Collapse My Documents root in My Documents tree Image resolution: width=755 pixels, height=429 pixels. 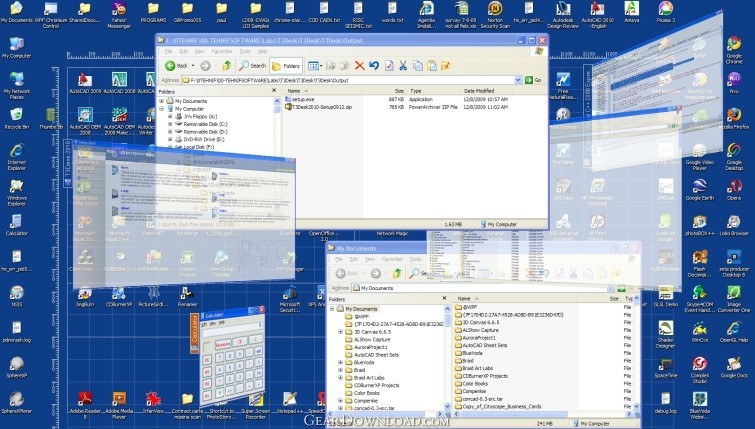(x=332, y=309)
